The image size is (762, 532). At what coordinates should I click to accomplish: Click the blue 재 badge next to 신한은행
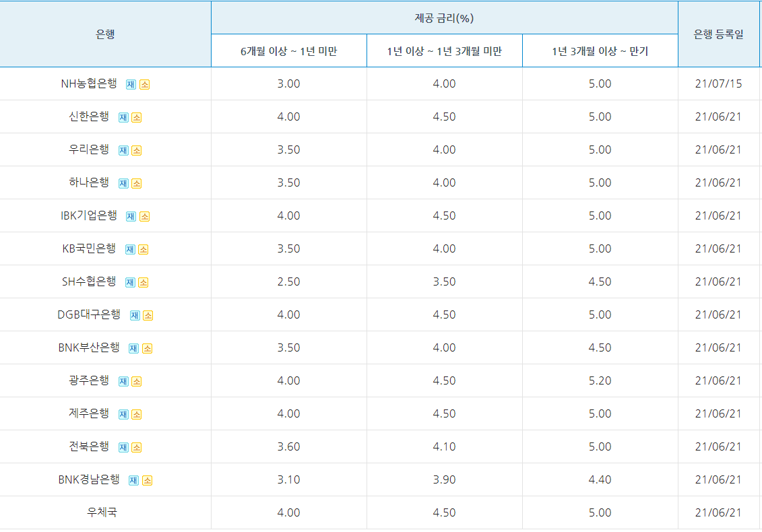click(x=123, y=118)
